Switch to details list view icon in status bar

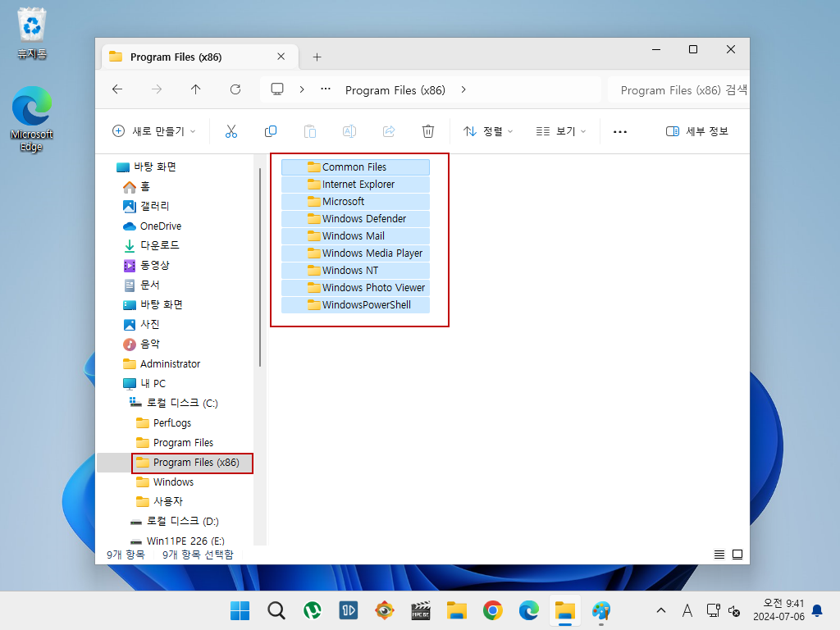719,555
